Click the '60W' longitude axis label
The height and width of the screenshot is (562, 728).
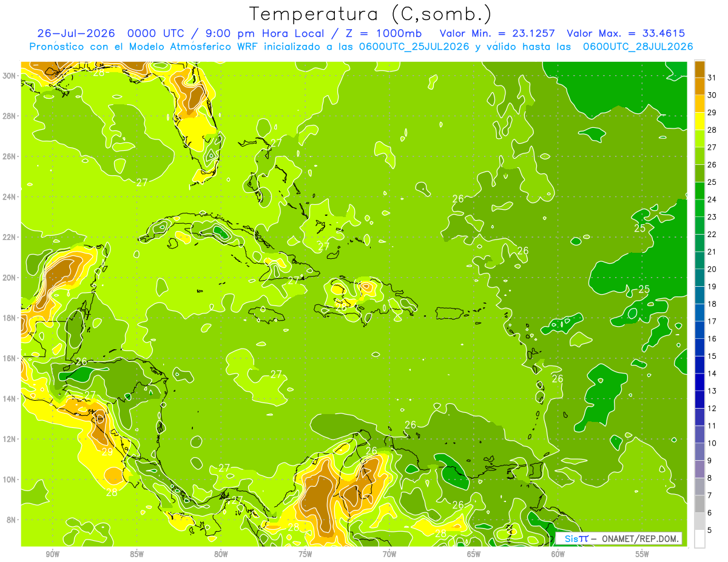558,554
